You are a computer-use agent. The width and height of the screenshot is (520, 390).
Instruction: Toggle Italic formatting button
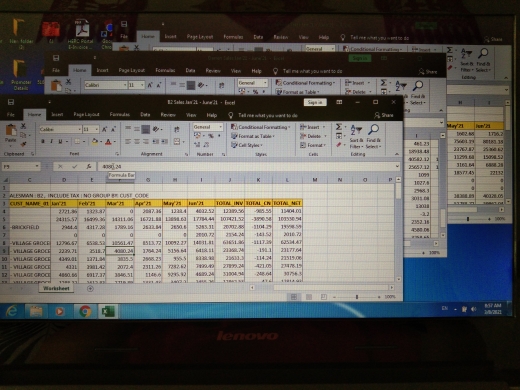52,141
